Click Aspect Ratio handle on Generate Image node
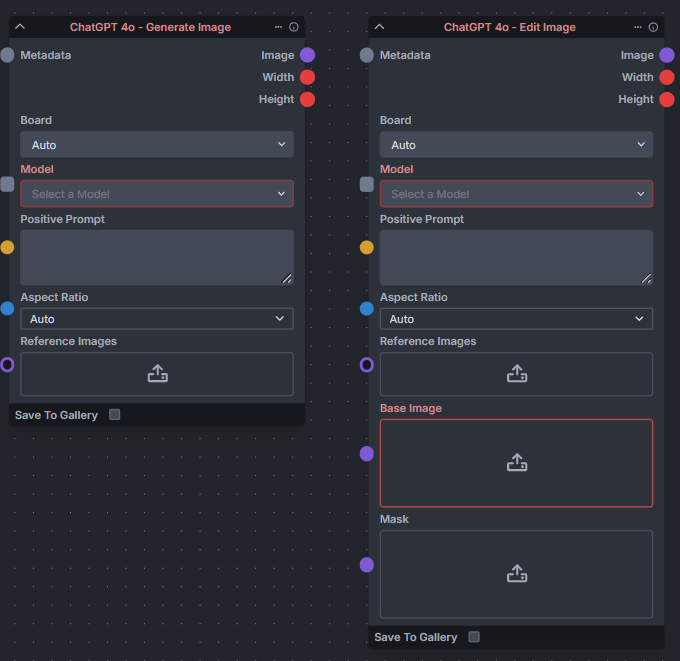The width and height of the screenshot is (680, 661). point(7,309)
